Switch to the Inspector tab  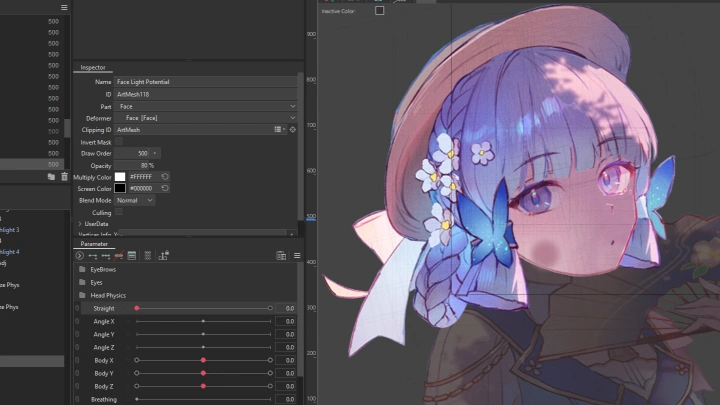pyautogui.click(x=93, y=68)
